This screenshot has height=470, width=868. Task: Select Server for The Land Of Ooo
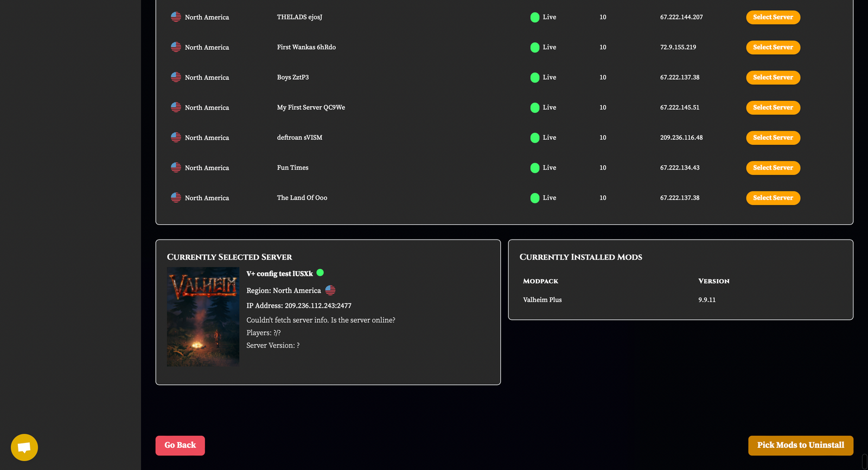[x=773, y=198]
